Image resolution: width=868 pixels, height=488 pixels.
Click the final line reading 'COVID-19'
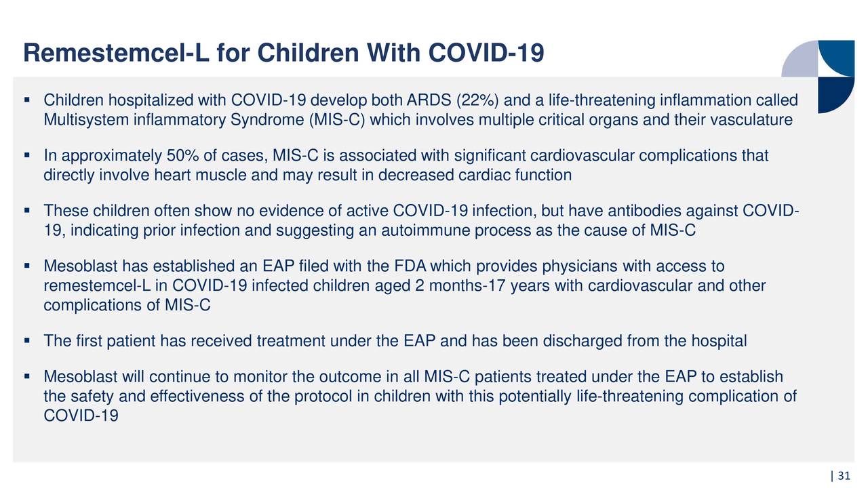tap(81, 415)
